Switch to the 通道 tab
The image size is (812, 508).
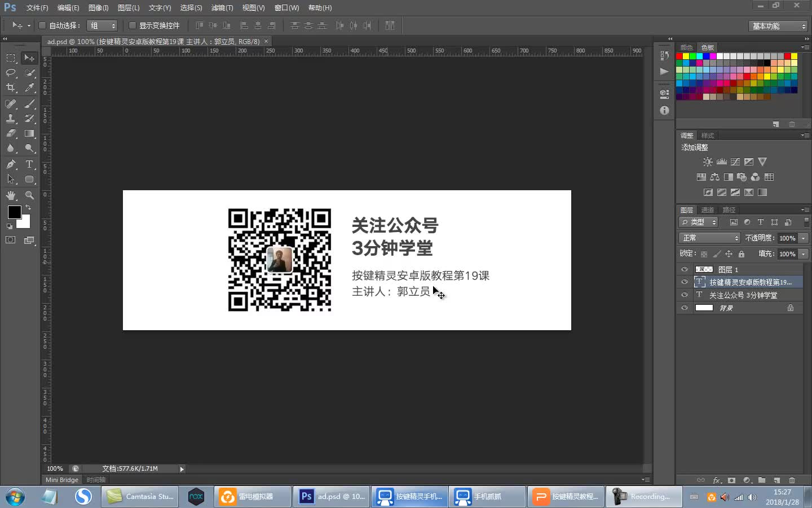[708, 210]
